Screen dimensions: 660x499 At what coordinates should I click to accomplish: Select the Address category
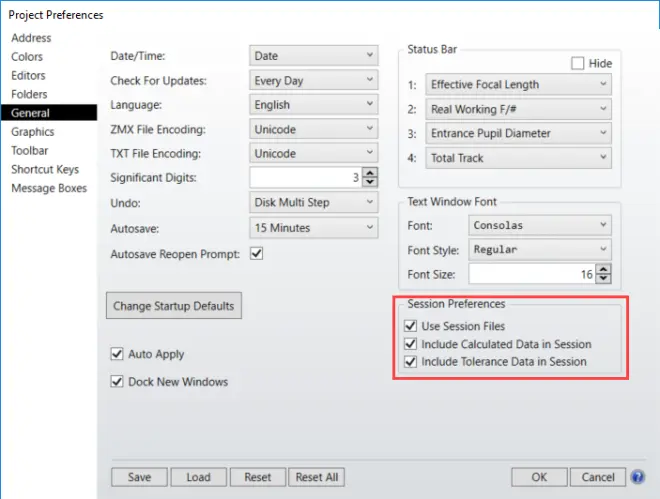coord(31,38)
